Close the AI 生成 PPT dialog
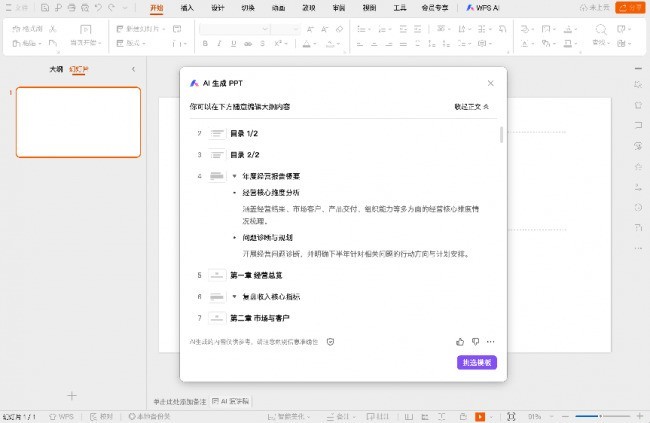Viewport: 650px width, 423px height. click(x=491, y=83)
